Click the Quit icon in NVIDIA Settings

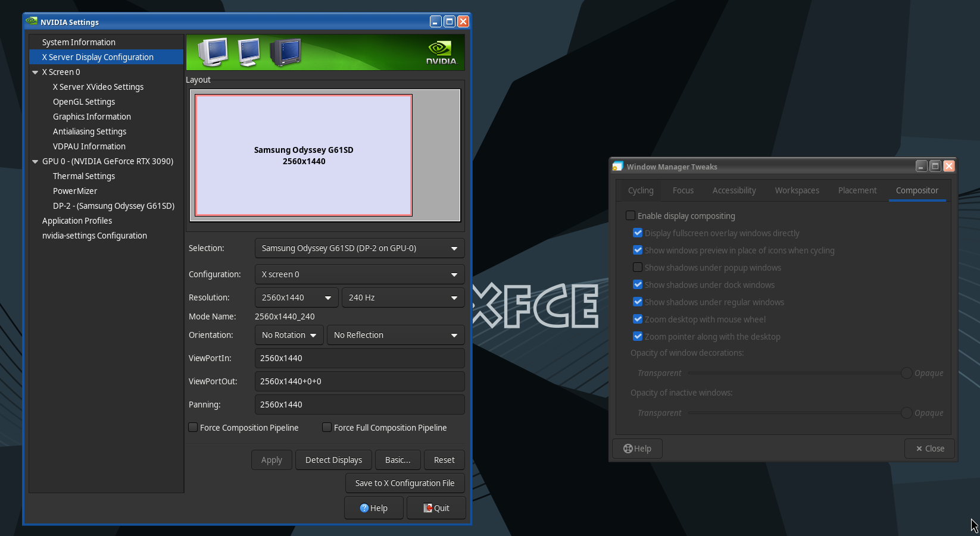pos(428,508)
